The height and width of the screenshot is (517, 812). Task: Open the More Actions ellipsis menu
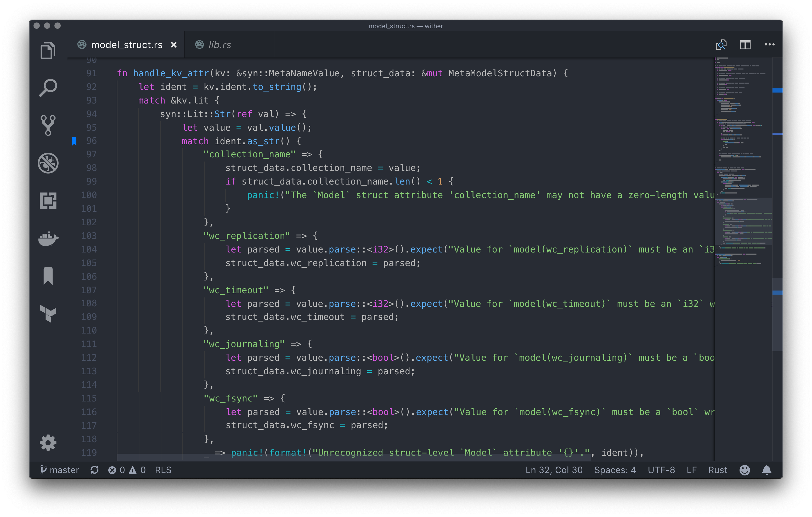point(770,44)
